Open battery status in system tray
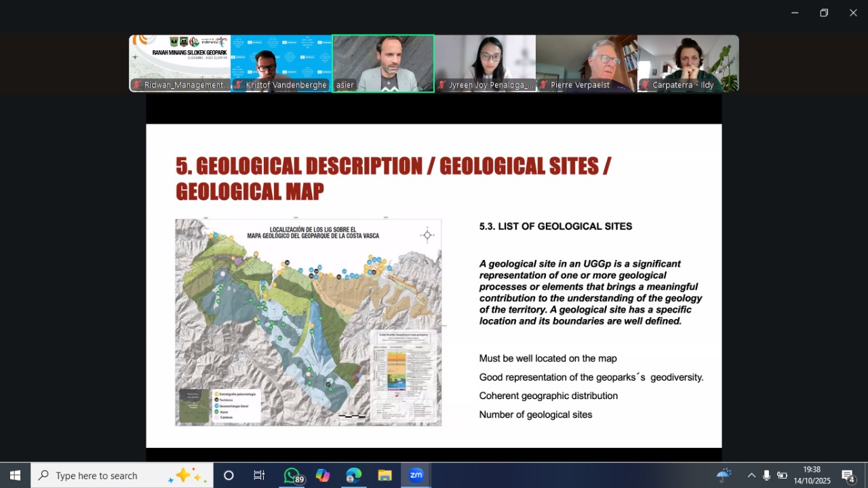 point(782,476)
